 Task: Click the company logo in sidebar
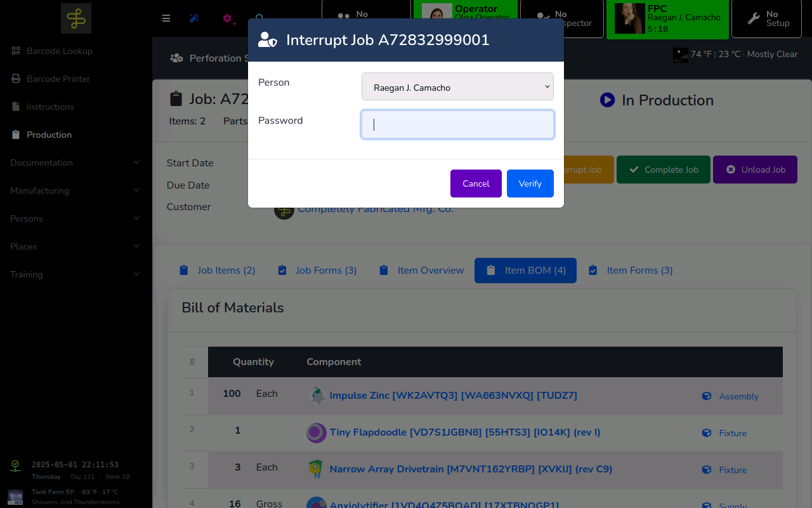[76, 18]
